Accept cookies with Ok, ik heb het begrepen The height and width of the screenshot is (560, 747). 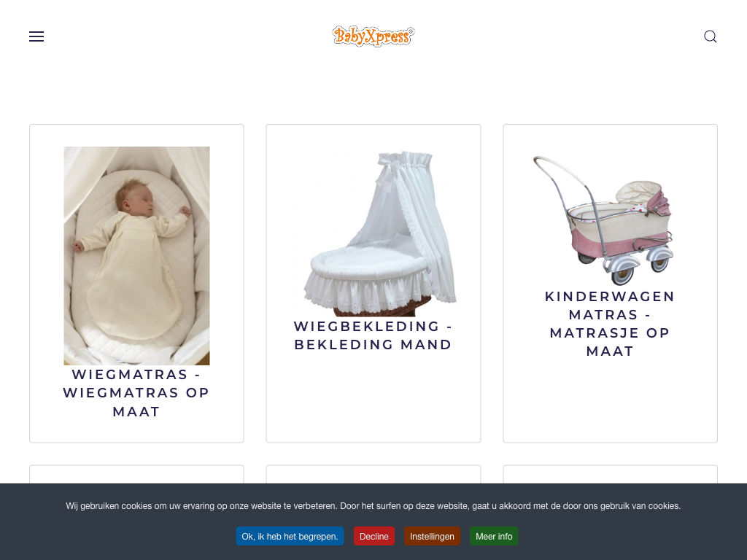point(290,536)
